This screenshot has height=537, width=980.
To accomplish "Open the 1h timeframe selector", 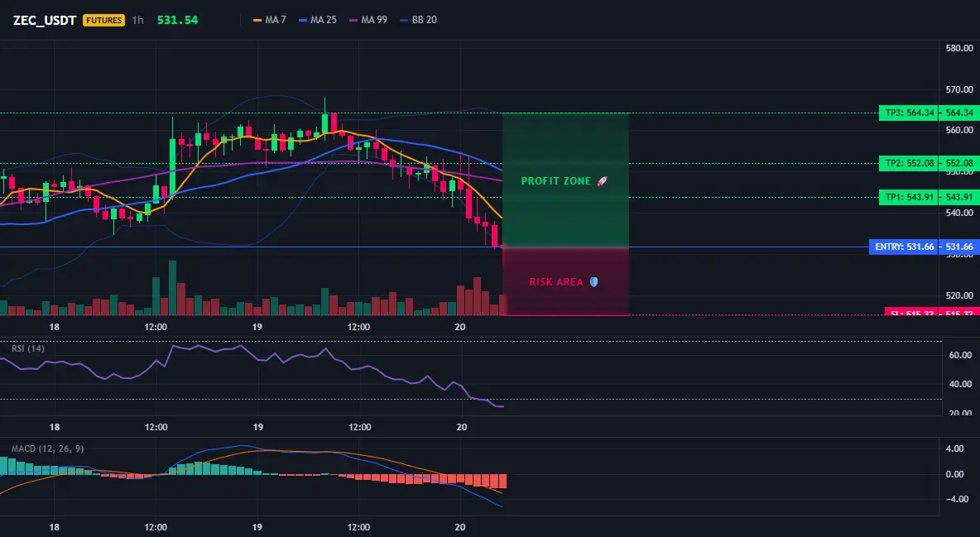I will coord(137,20).
